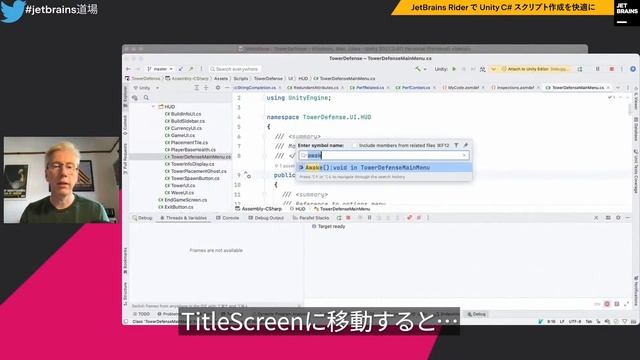
Task: Open PlacementTile.cs from the tree
Action: click(186, 142)
